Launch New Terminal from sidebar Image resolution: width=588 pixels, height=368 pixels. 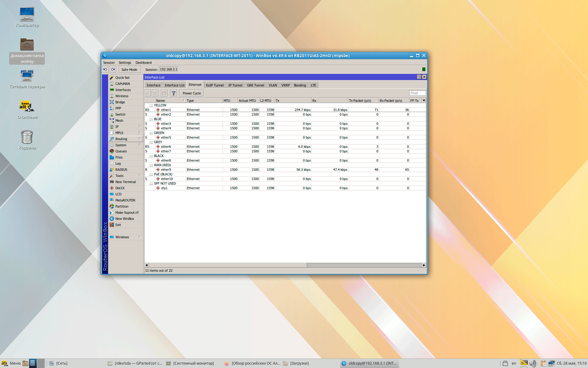pyautogui.click(x=125, y=182)
